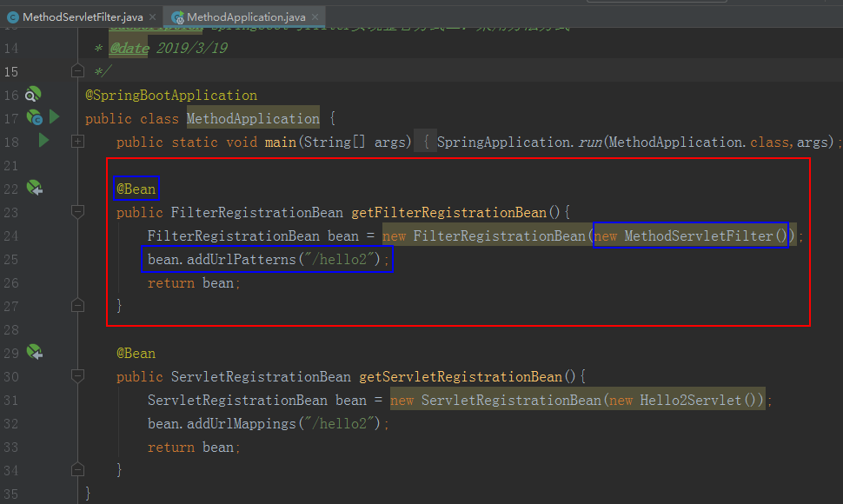843x504 pixels.
Task: Expand the collapsed main method on line 18
Action: click(x=76, y=140)
